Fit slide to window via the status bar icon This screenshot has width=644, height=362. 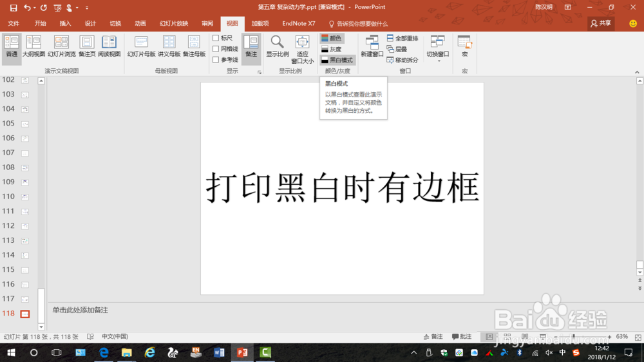638,337
